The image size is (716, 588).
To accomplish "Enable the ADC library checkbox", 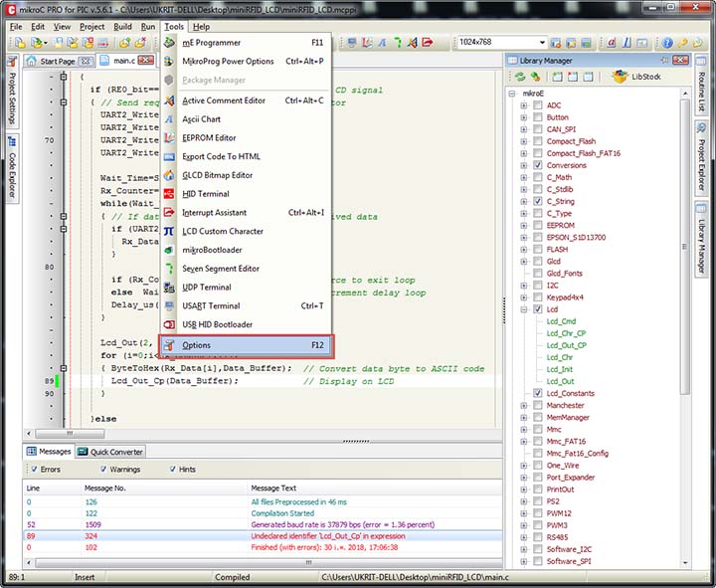I will coord(538,105).
